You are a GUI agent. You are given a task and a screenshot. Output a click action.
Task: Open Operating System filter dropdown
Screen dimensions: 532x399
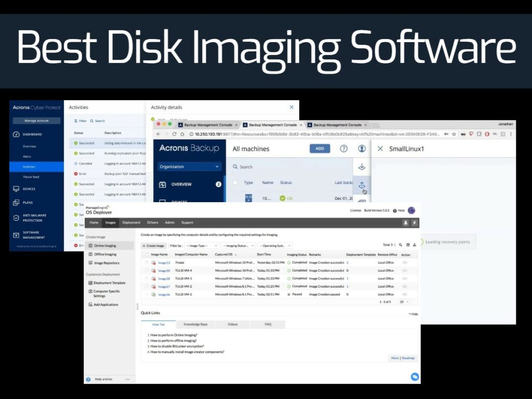(275, 246)
